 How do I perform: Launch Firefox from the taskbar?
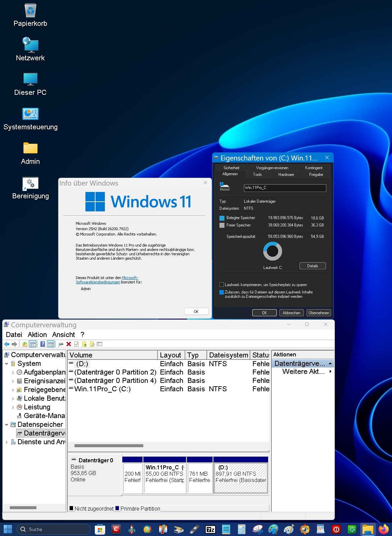(383, 529)
